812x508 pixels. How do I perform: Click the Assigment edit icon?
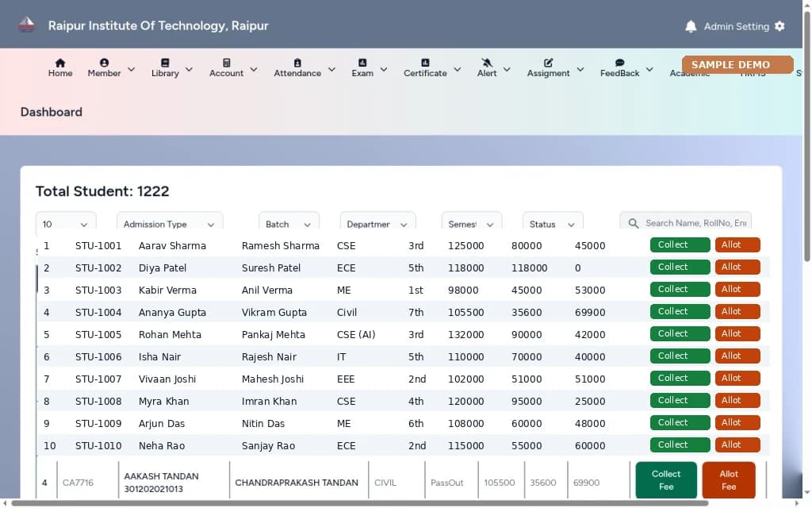point(549,63)
